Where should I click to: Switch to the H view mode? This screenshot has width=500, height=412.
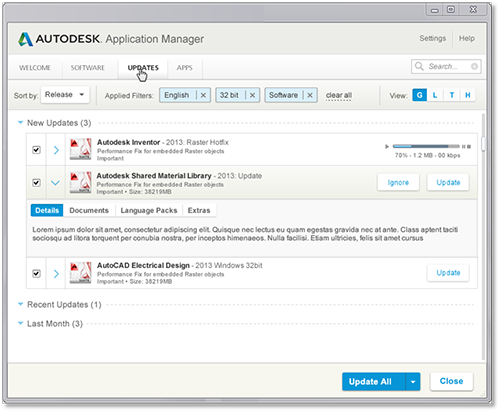click(x=468, y=95)
